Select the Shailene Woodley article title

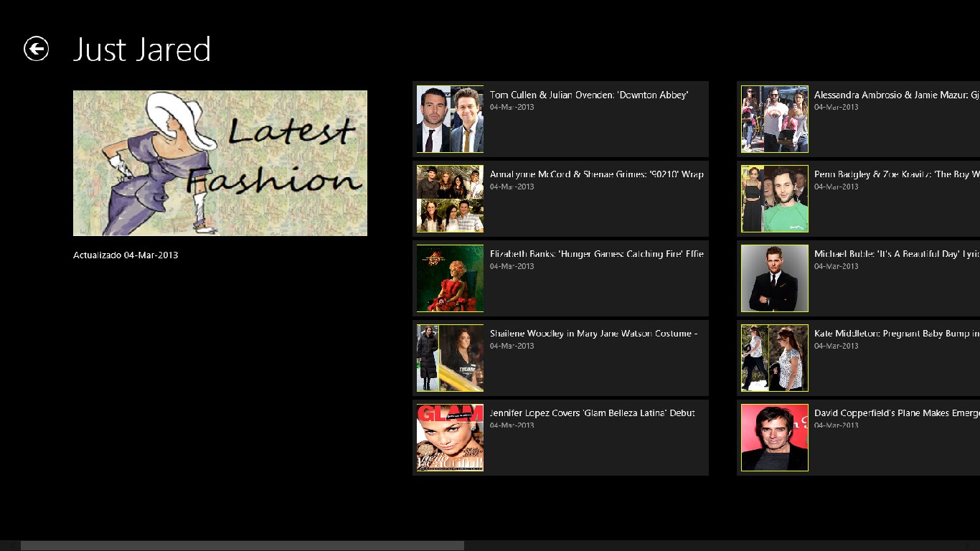click(x=593, y=334)
